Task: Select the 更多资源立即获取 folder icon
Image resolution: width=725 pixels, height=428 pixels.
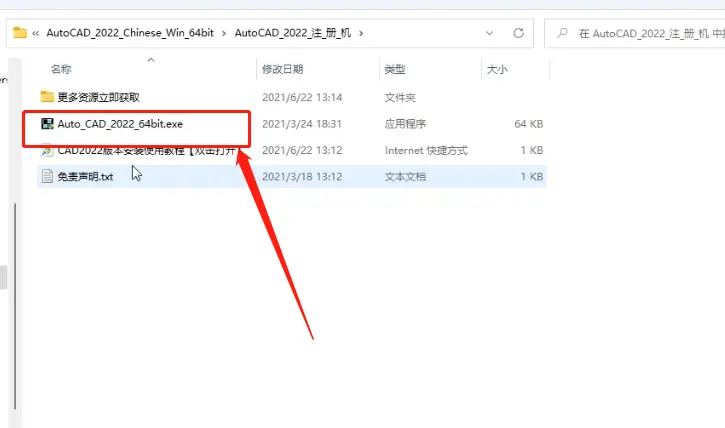Action: tap(47, 97)
